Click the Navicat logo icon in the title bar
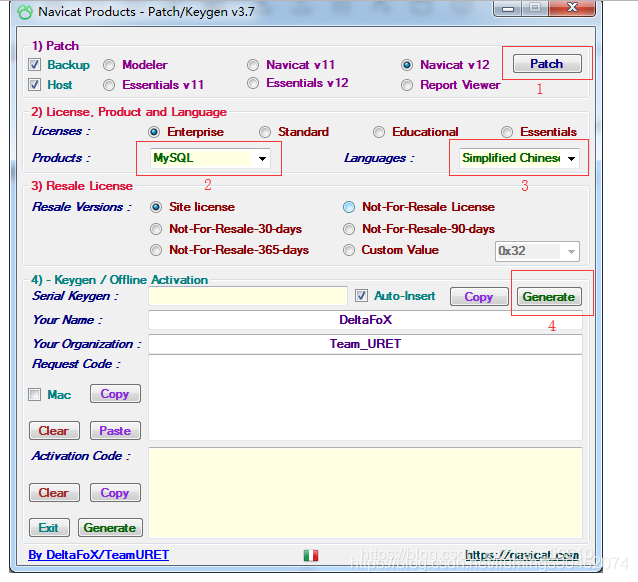 (x=25, y=12)
